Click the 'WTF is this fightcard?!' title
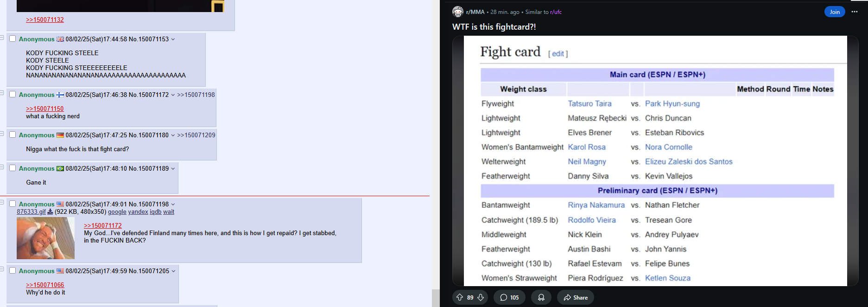The image size is (868, 307). (494, 27)
